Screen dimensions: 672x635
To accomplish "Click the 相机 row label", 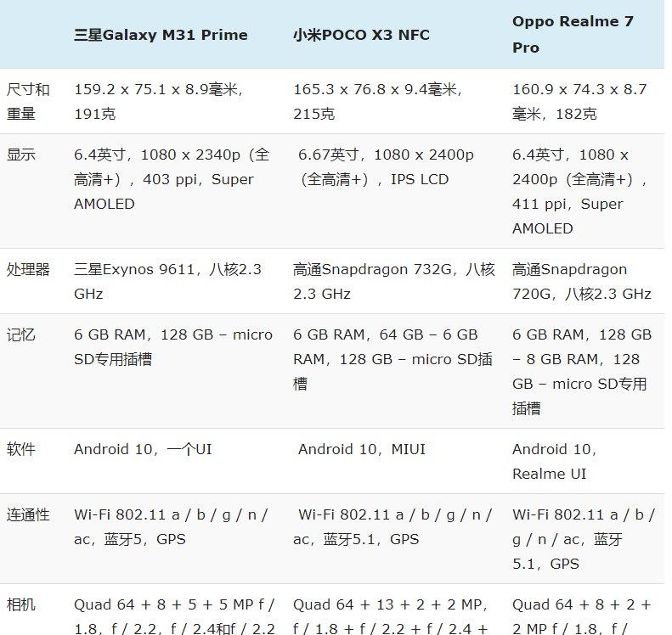I will pyautogui.click(x=20, y=605).
